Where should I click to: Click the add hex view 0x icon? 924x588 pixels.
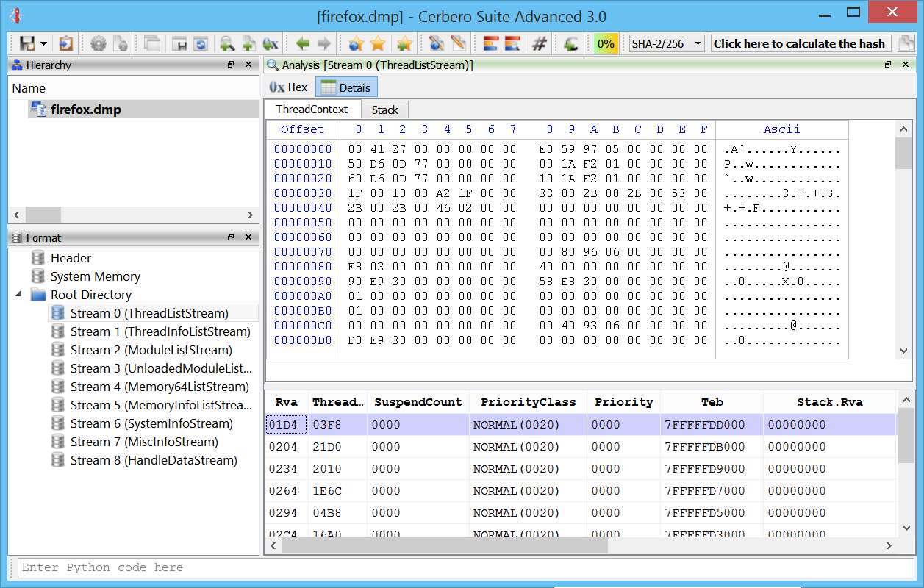[x=270, y=43]
